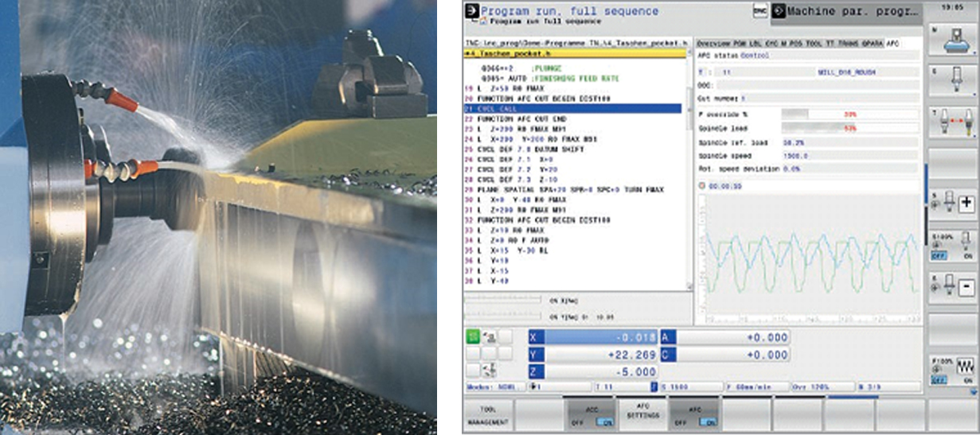This screenshot has width=980, height=435.
Task: Click the AFC status Control field
Action: [x=828, y=56]
